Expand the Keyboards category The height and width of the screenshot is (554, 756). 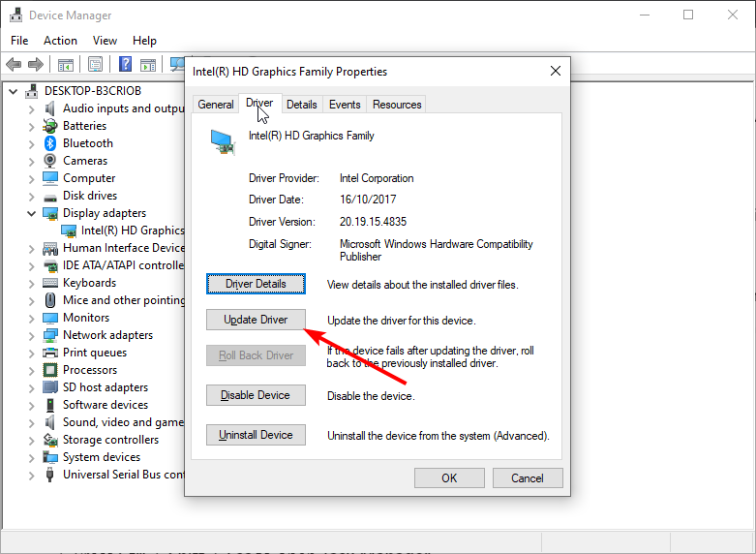pyautogui.click(x=32, y=283)
